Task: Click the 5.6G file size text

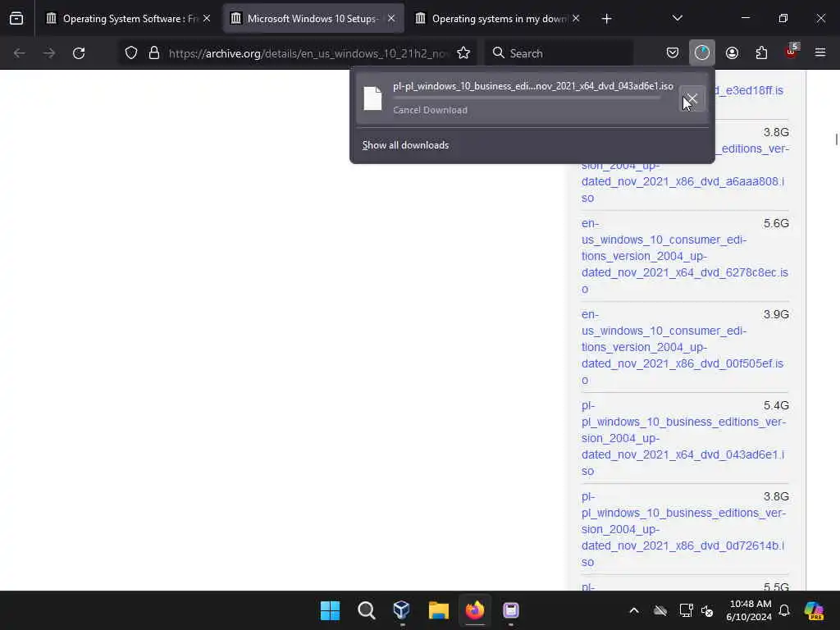Action: [776, 223]
